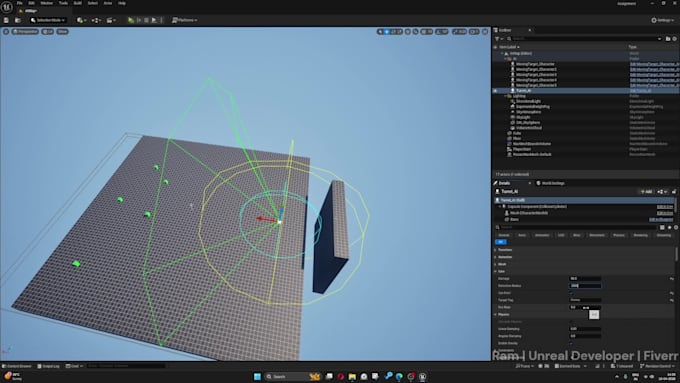The image size is (680, 383).
Task: Expand the Transform category
Action: [x=496, y=250]
